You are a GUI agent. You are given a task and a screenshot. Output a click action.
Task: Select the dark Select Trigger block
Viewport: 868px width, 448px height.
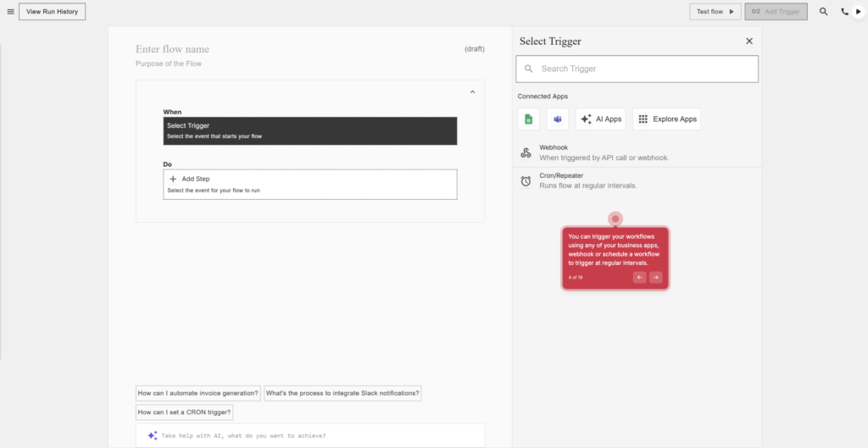[x=310, y=130]
